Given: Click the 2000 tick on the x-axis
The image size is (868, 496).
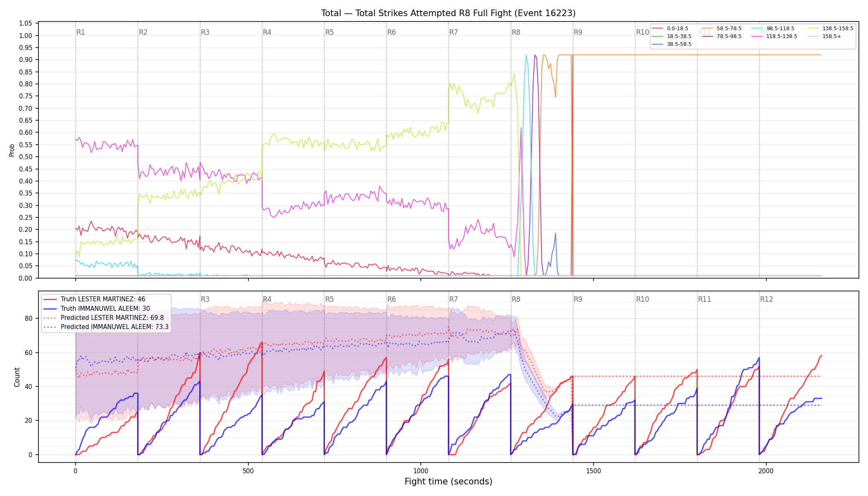Looking at the screenshot, I should pos(766,471).
